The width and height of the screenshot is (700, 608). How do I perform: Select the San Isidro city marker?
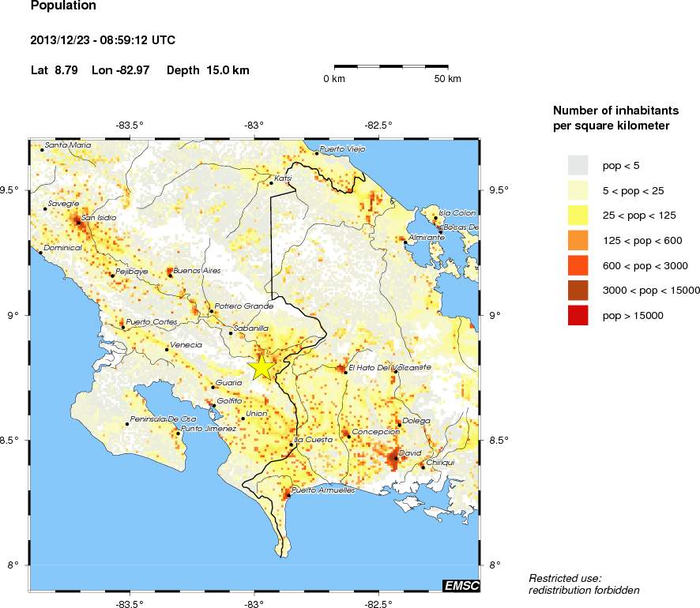tap(78, 222)
